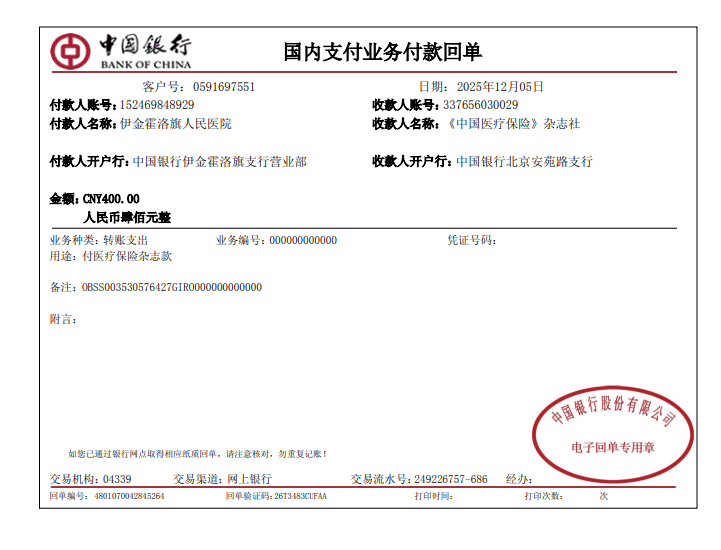Click payer bank 中国银行伊金霍洛旗支行营业部
721x550 pixels.
point(219,161)
